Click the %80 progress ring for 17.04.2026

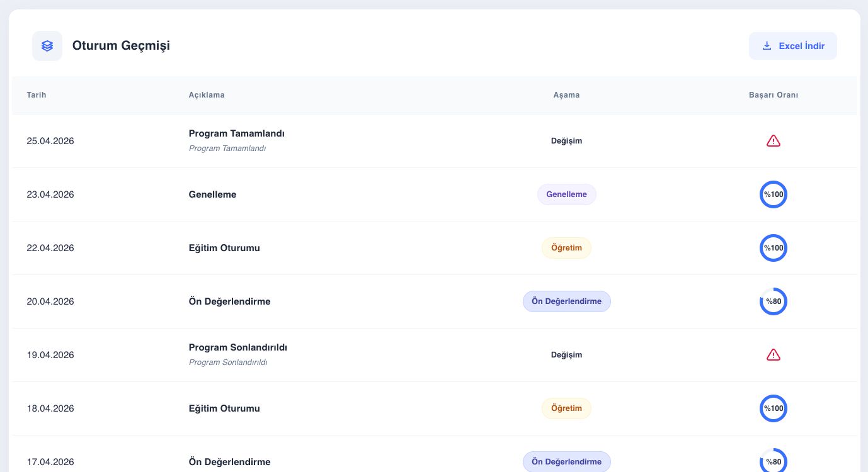click(x=773, y=461)
